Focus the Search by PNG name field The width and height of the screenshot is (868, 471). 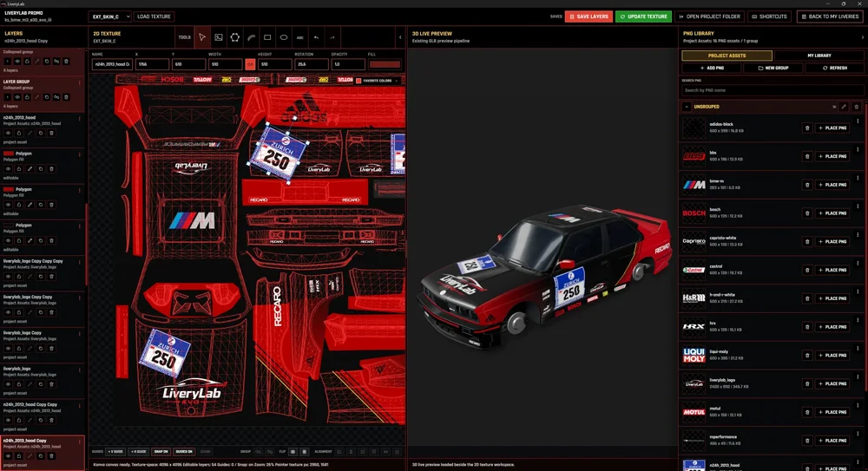(x=773, y=90)
